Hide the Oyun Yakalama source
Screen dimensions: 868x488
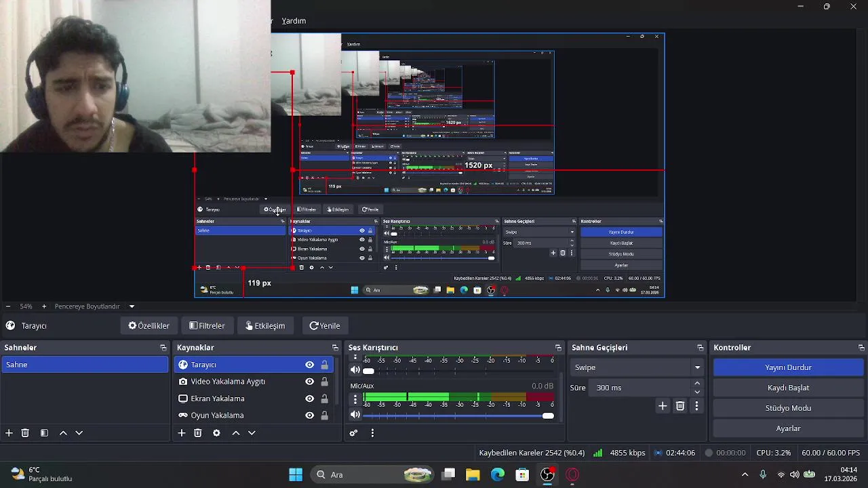tap(309, 415)
